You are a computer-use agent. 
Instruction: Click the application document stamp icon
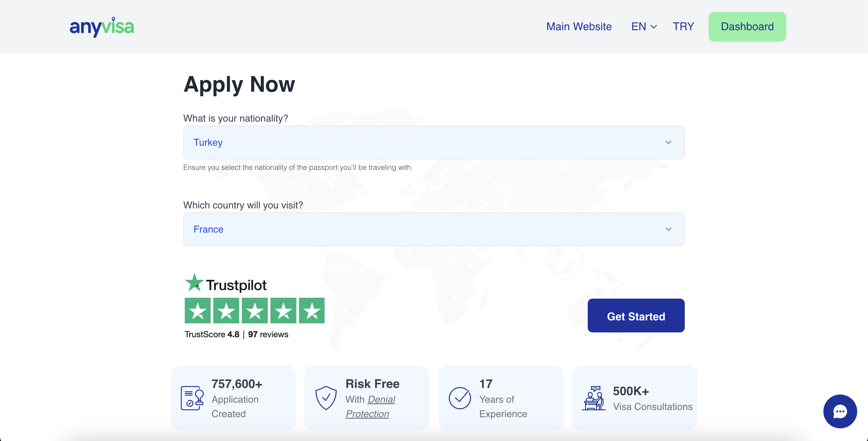click(192, 398)
